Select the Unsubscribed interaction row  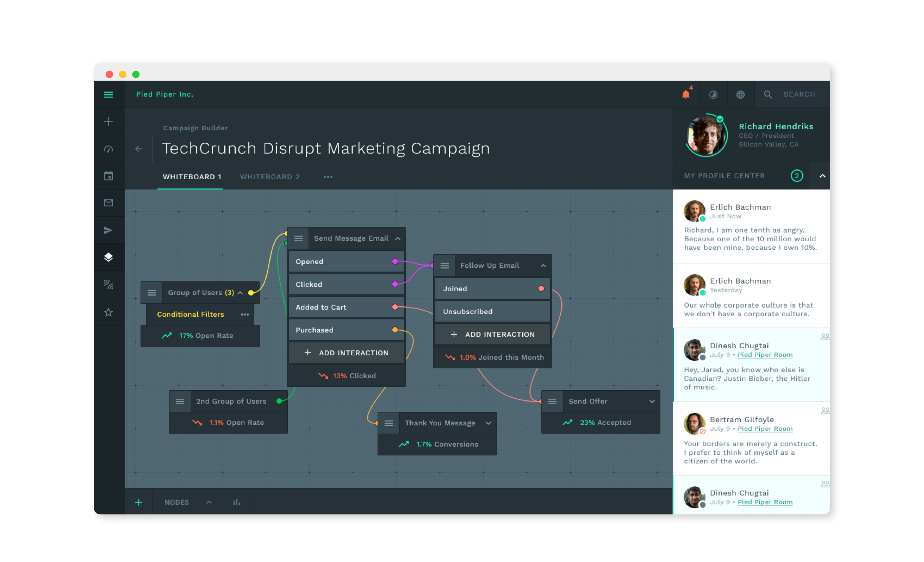pos(493,312)
